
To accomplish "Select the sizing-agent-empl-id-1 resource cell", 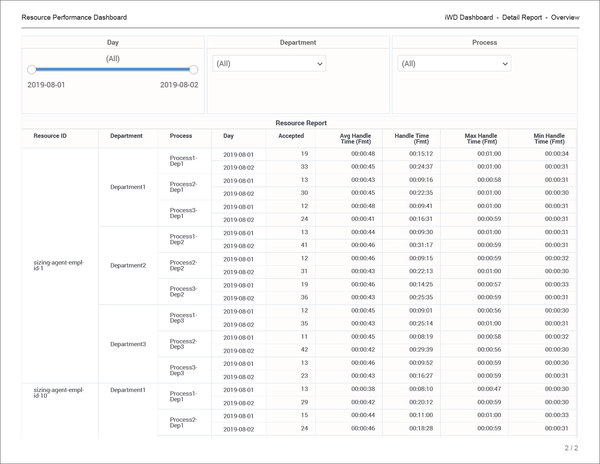I will click(x=59, y=265).
